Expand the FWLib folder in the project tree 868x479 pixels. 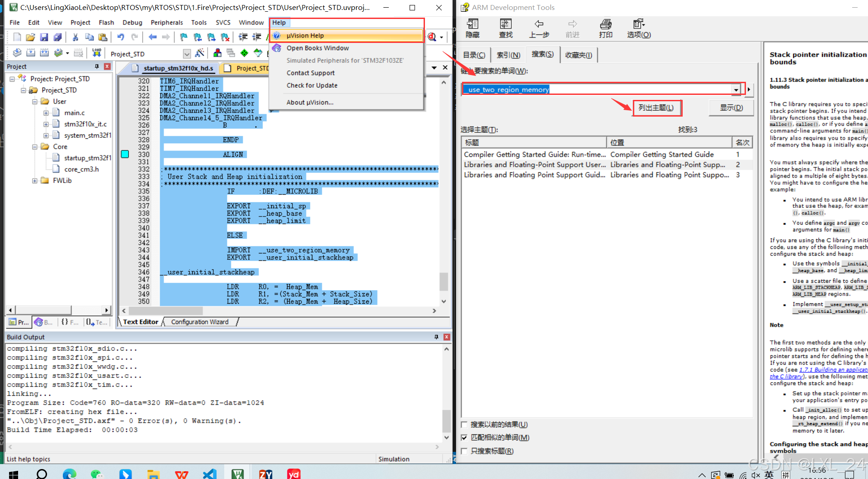pyautogui.click(x=35, y=181)
